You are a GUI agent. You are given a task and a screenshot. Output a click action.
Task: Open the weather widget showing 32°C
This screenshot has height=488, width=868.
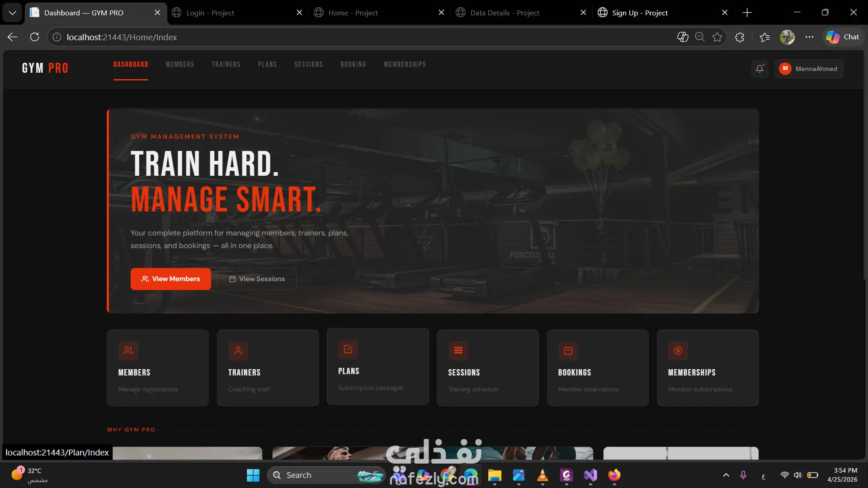tap(30, 475)
